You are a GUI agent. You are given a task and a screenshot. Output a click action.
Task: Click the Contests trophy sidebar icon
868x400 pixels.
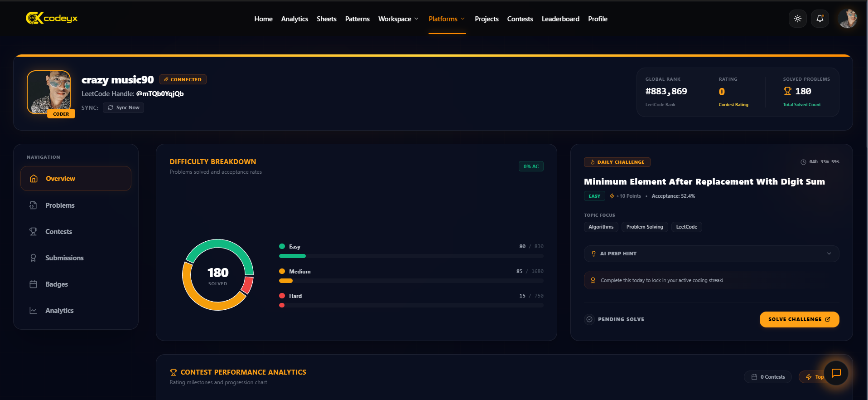[33, 232]
